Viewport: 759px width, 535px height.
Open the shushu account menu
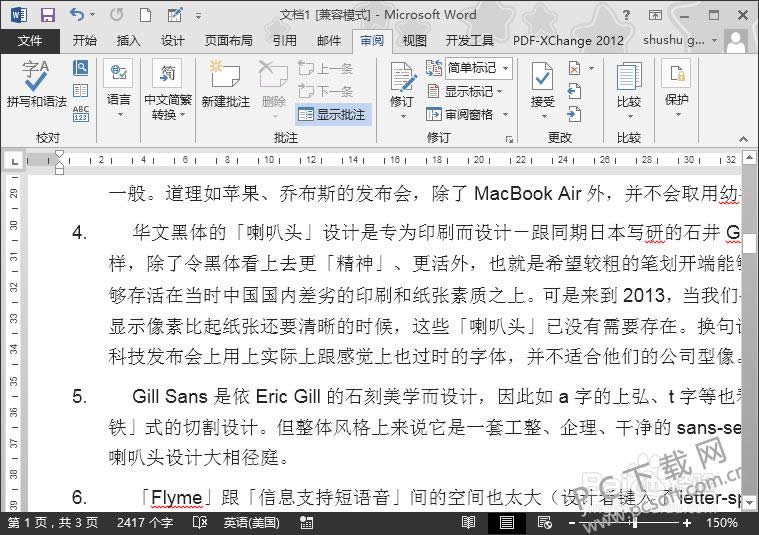(680, 41)
